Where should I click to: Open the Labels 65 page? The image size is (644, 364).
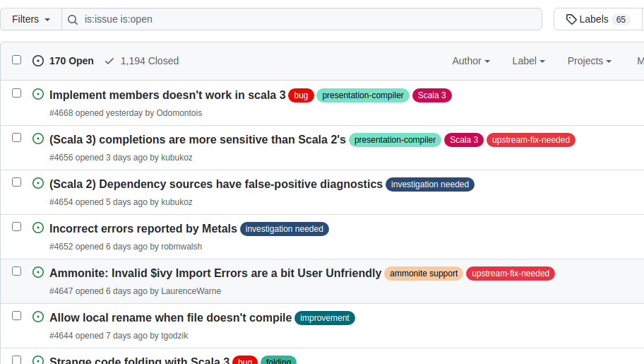[x=598, y=19]
